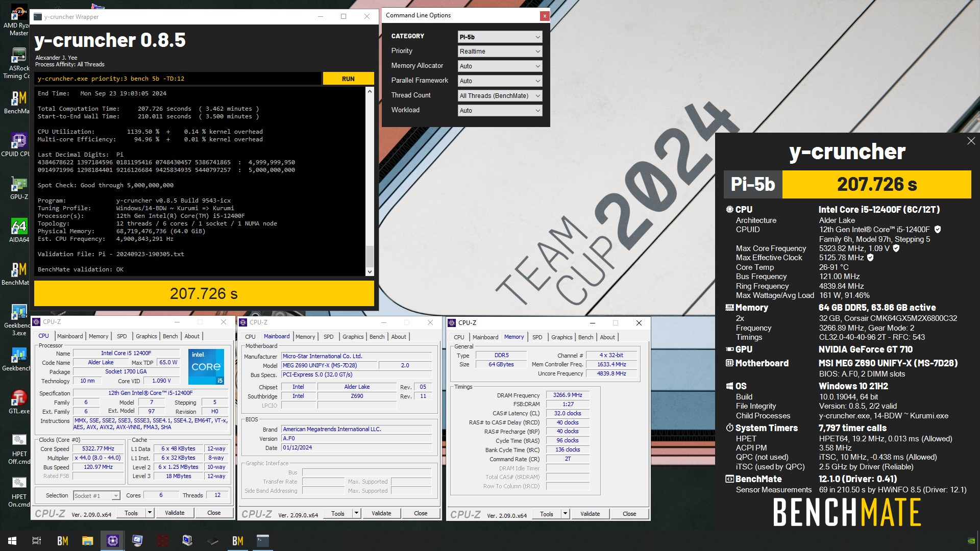Open Task View on the taskbar
Viewport: 980px width, 551px height.
pos(37,541)
